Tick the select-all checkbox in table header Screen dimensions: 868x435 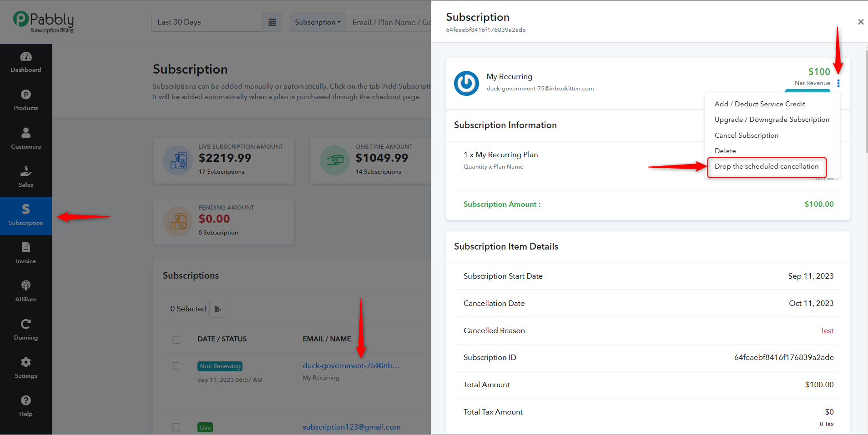coord(176,340)
